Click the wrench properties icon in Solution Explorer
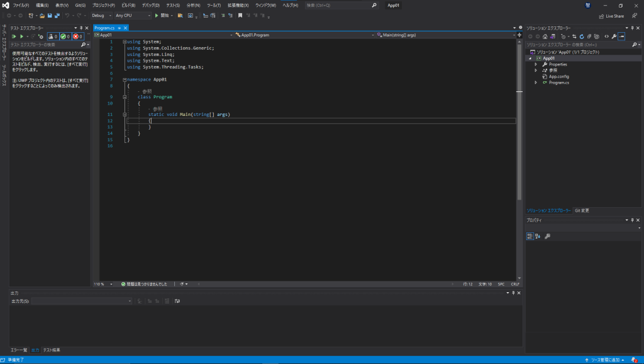This screenshot has height=364, width=644. coord(614,37)
